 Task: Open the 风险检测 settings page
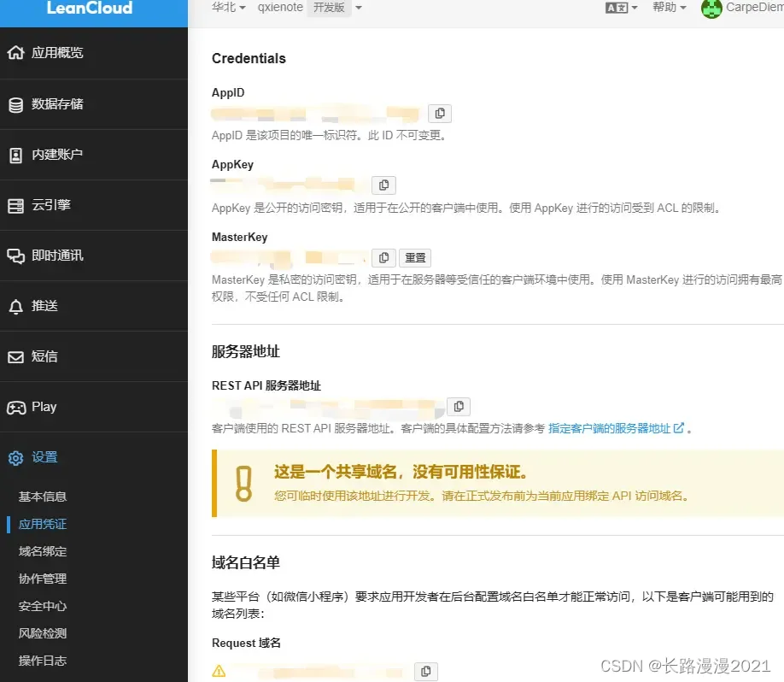tap(43, 633)
